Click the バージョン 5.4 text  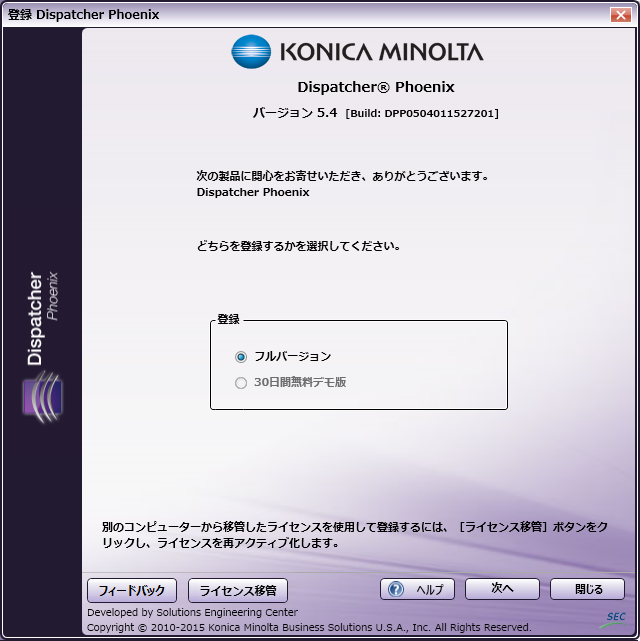tap(295, 112)
